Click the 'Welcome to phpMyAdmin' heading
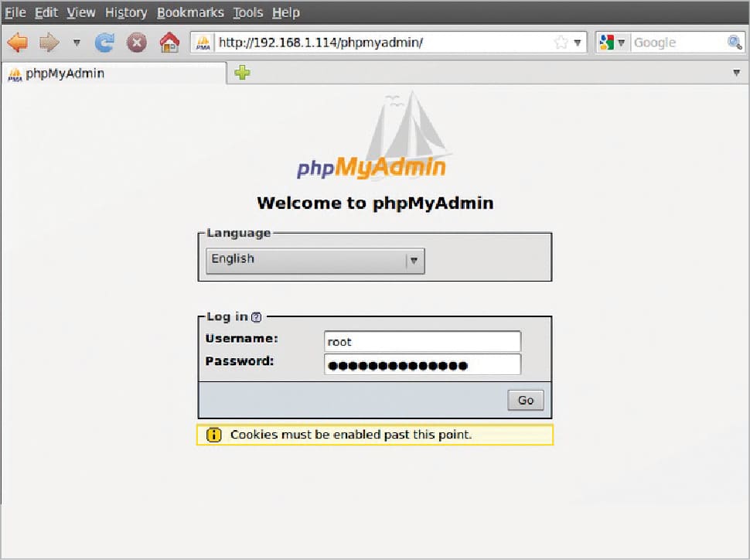 pyautogui.click(x=375, y=203)
